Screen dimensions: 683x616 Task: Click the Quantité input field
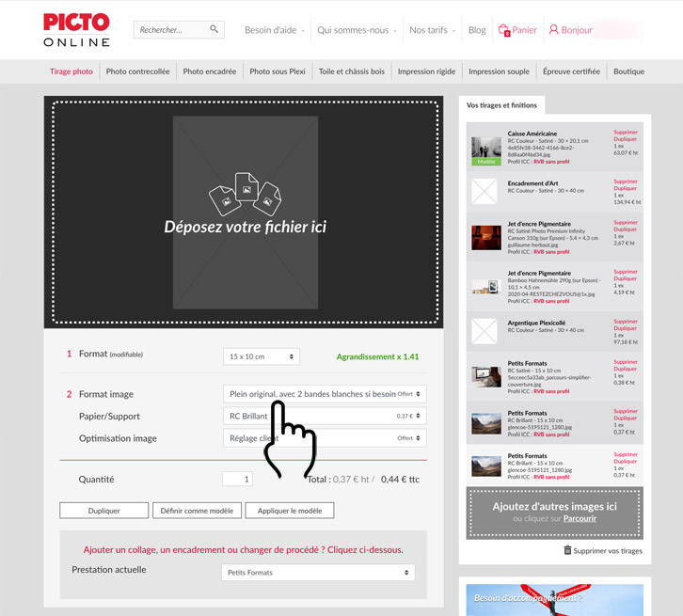pyautogui.click(x=237, y=479)
